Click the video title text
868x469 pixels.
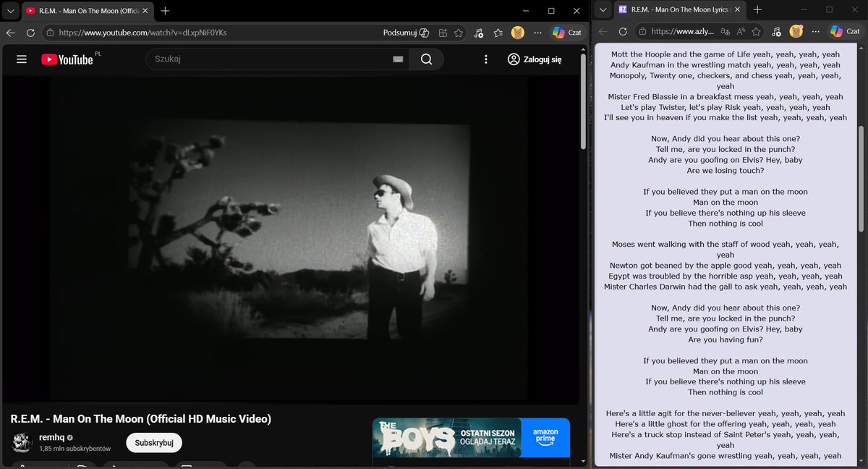pos(140,419)
